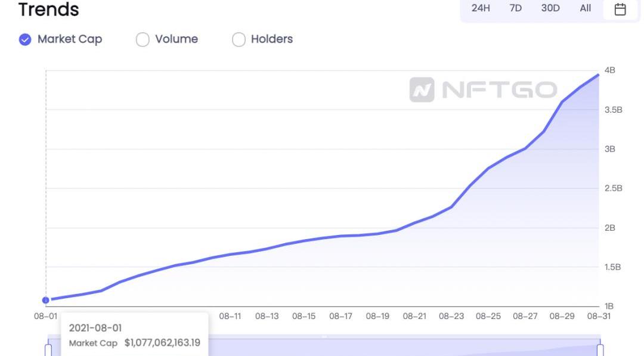The width and height of the screenshot is (644, 356).
Task: Choose the 30D time range
Action: tap(550, 8)
